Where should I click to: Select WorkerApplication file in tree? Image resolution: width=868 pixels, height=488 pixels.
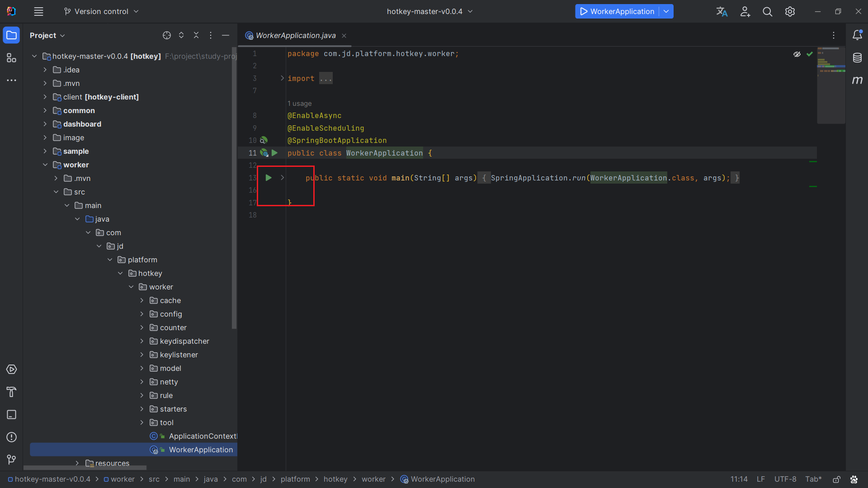134,450
